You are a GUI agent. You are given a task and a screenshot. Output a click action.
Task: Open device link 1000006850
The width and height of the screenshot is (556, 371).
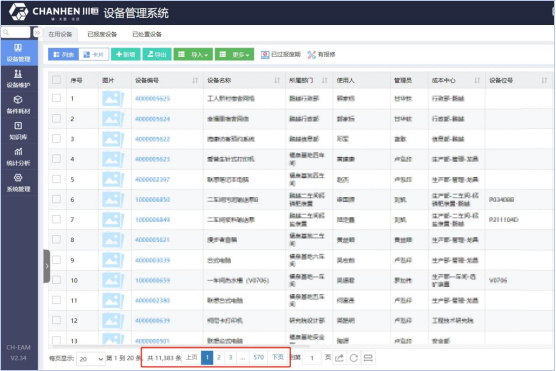tap(152, 200)
